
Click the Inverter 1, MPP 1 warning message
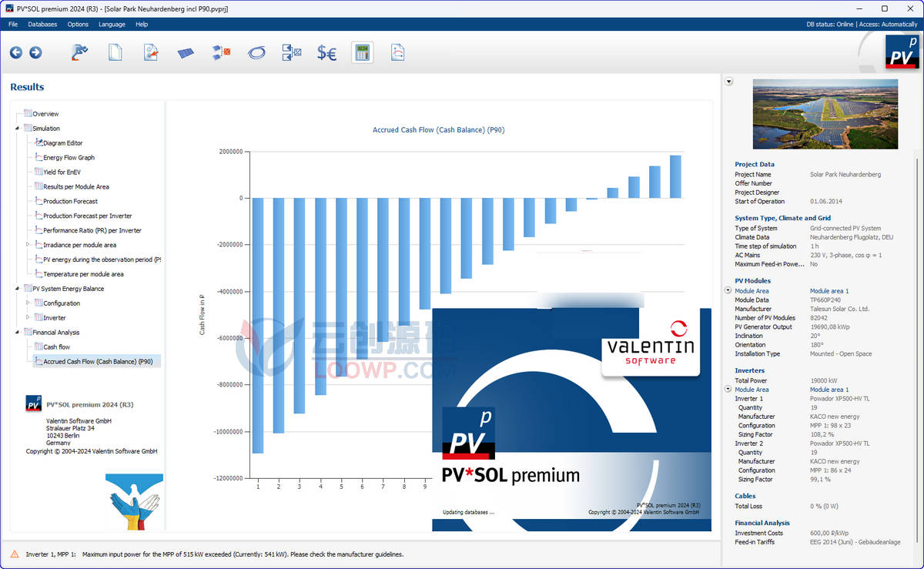(215, 554)
